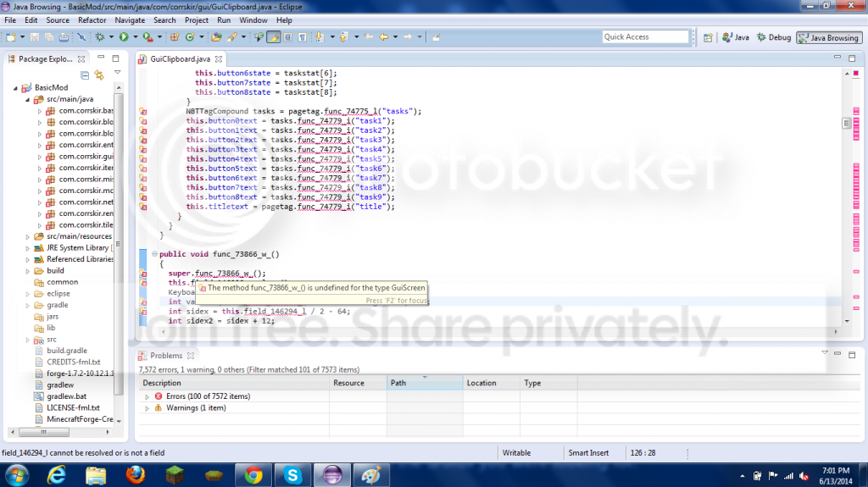Collapse the BasicMod project tree node

coord(17,88)
